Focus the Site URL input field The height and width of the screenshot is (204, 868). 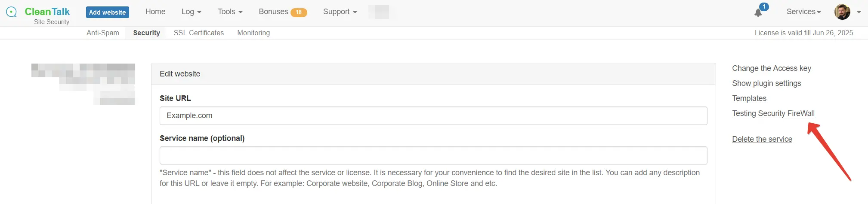pyautogui.click(x=433, y=116)
